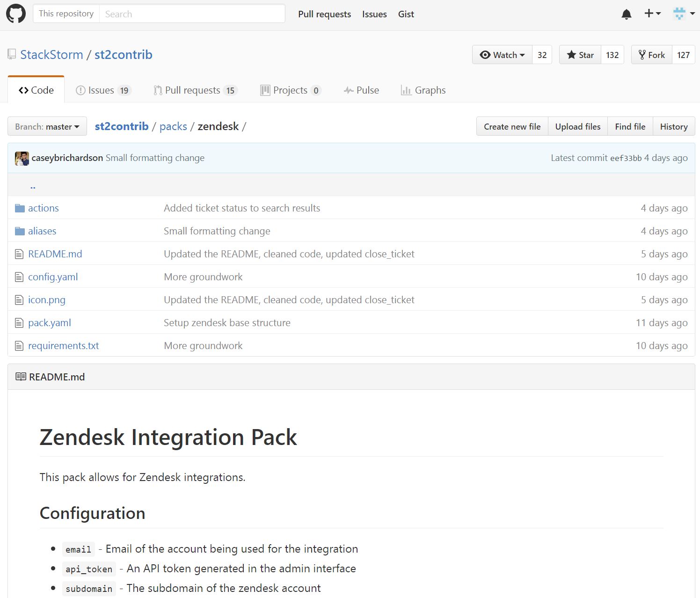Open the actions folder

(44, 208)
